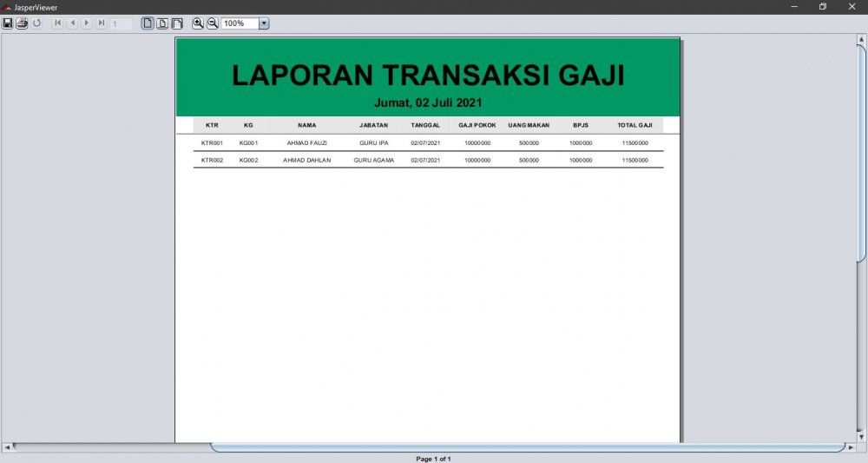Toggle Actual Size view mode
This screenshot has width=868, height=463.
[x=148, y=23]
